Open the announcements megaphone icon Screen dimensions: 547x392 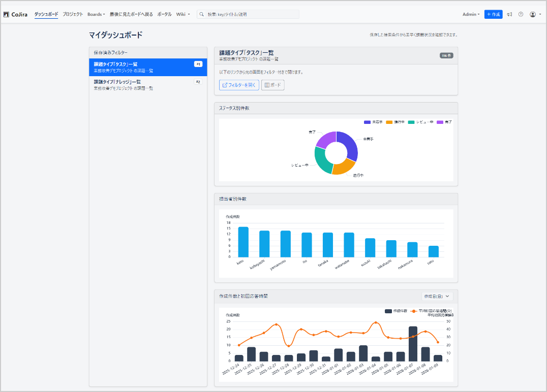tap(509, 14)
